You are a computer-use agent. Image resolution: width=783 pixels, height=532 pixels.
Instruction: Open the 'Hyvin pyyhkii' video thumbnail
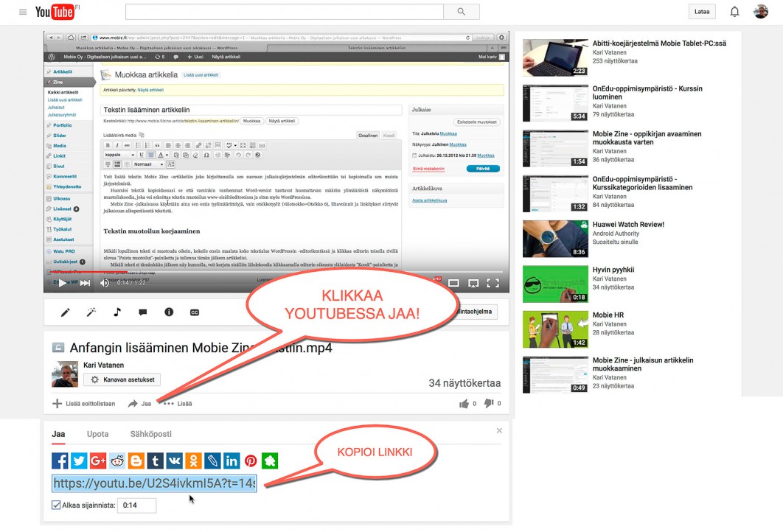tap(555, 284)
